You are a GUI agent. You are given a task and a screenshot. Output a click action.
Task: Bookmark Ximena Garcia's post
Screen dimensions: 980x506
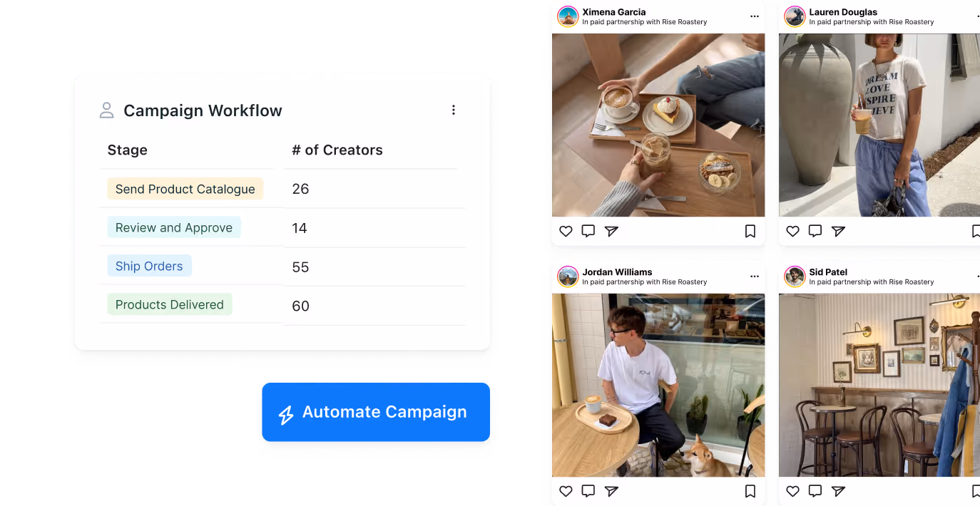click(x=750, y=231)
